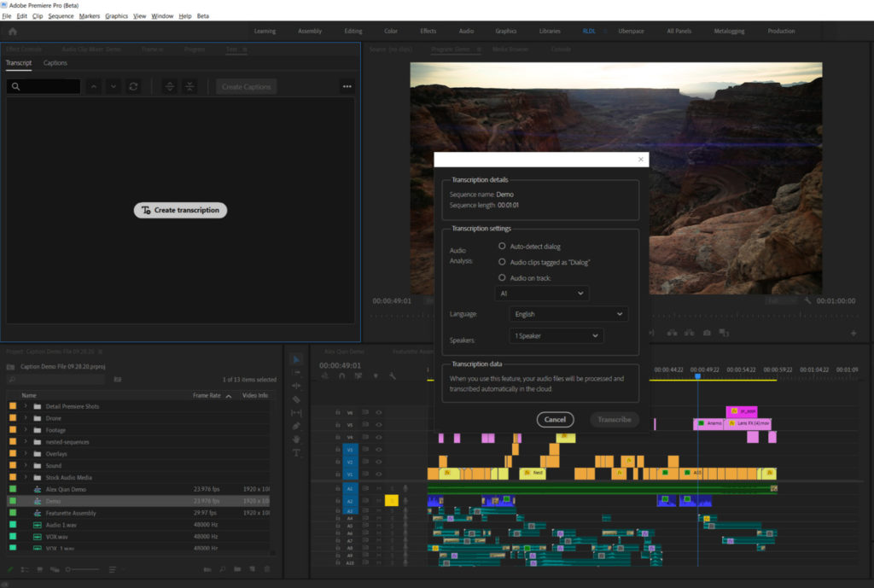Adjust Project panel thumbnail zoom slider

tap(82, 569)
